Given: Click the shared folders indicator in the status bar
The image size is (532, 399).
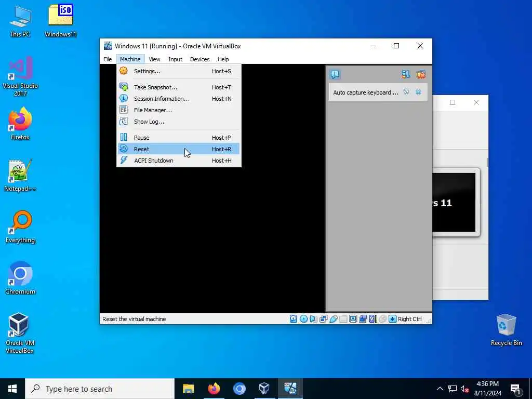Looking at the screenshot, I should tap(343, 319).
